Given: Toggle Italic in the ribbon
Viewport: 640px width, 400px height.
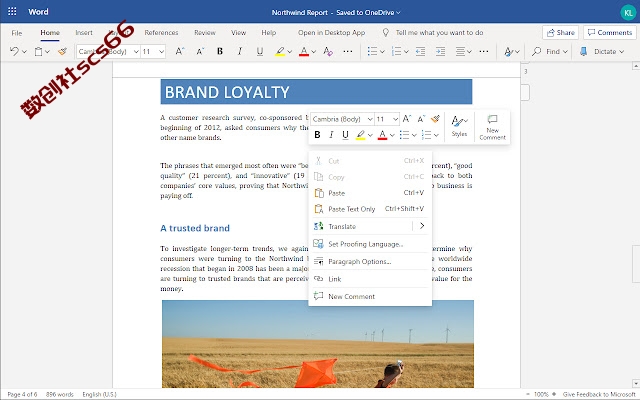Looking at the screenshot, I should click(x=240, y=51).
